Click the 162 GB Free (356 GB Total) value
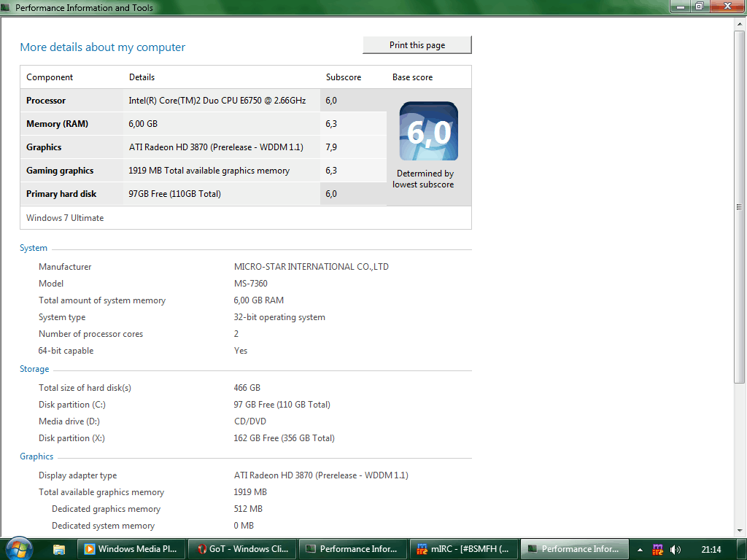 coord(284,438)
